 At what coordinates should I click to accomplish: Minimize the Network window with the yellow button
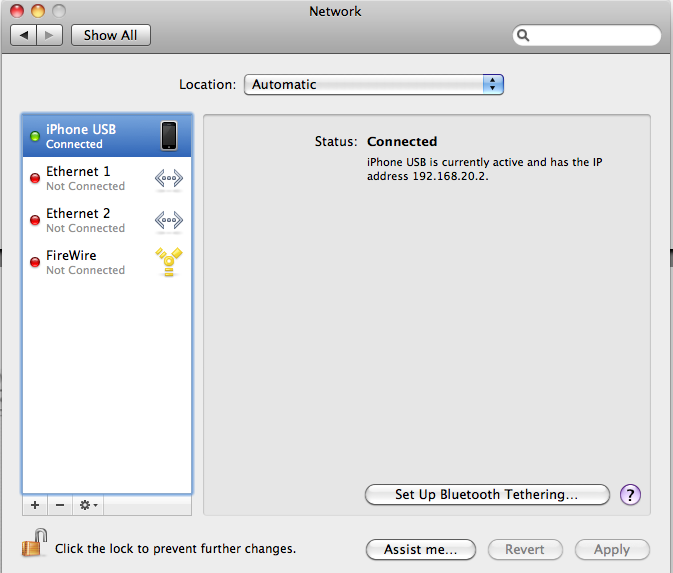[x=38, y=11]
